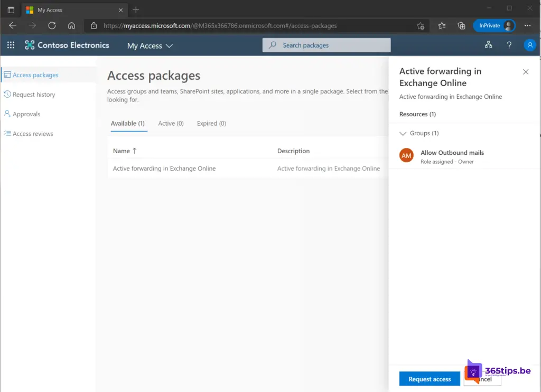This screenshot has width=541, height=392.
Task: Switch to the Expired (0) tab
Action: coord(211,124)
